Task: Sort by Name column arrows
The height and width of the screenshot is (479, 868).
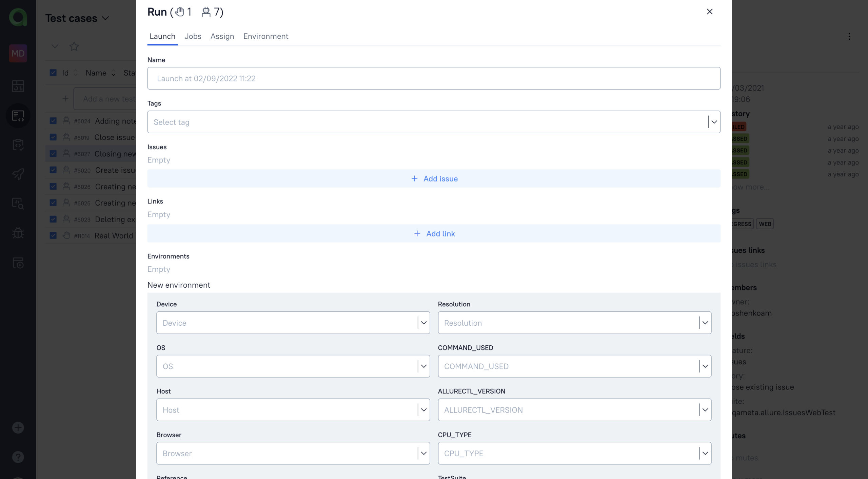Action: click(x=114, y=73)
